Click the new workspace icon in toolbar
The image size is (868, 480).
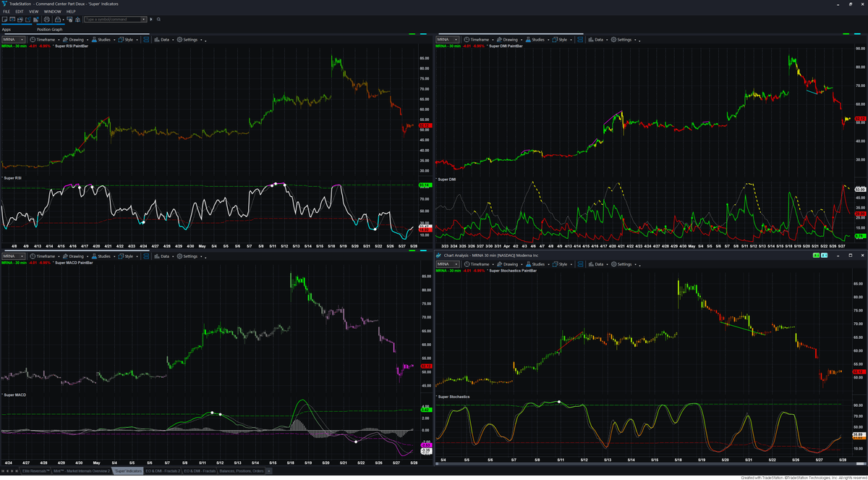(4, 20)
